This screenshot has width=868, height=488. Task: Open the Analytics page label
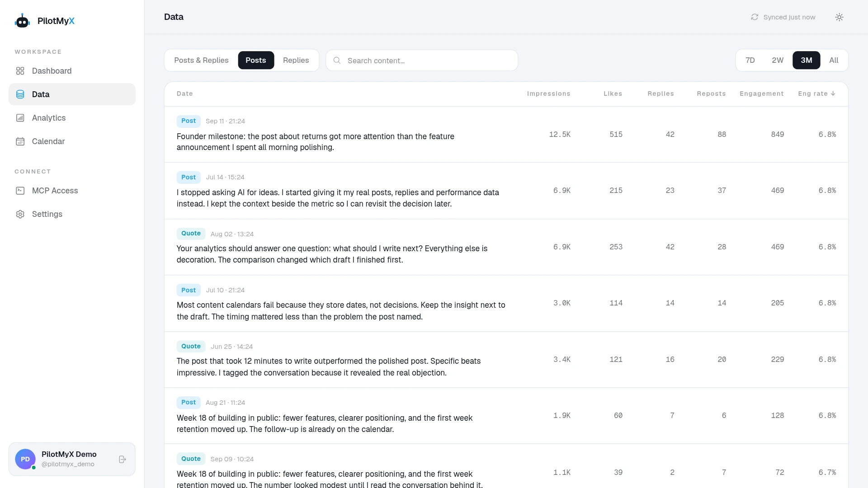49,118
